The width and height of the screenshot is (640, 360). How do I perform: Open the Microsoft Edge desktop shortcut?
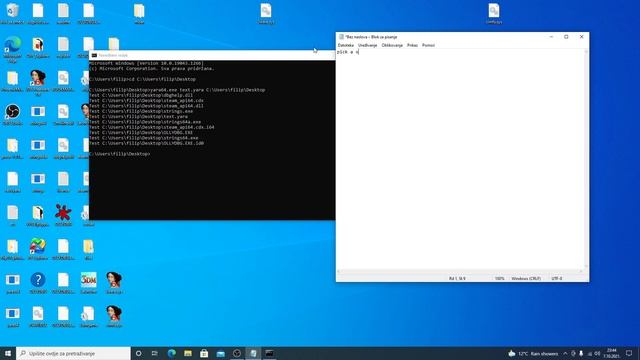point(12,48)
